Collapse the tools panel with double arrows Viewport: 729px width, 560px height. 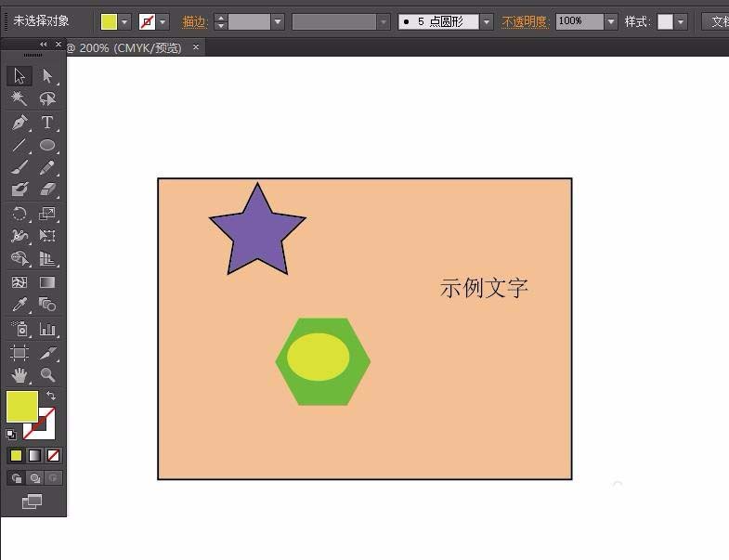44,45
